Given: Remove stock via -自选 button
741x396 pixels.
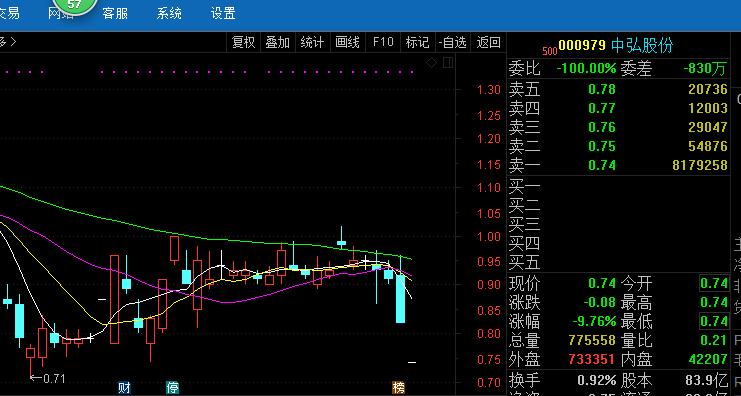Looking at the screenshot, I should [452, 43].
